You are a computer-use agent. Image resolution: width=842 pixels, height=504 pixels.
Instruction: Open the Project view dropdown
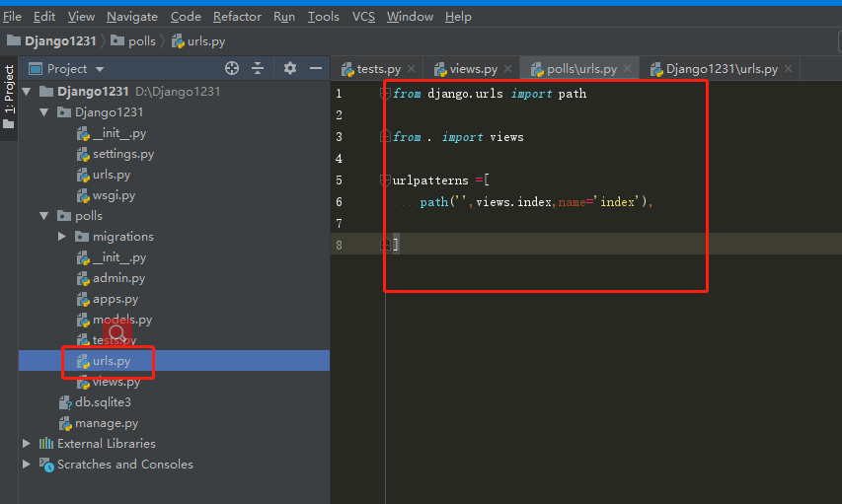(x=100, y=69)
